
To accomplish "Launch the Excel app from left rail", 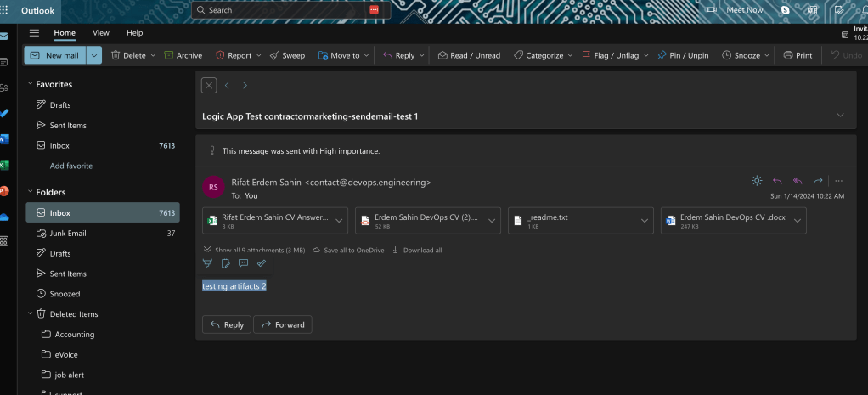I will 4,165.
